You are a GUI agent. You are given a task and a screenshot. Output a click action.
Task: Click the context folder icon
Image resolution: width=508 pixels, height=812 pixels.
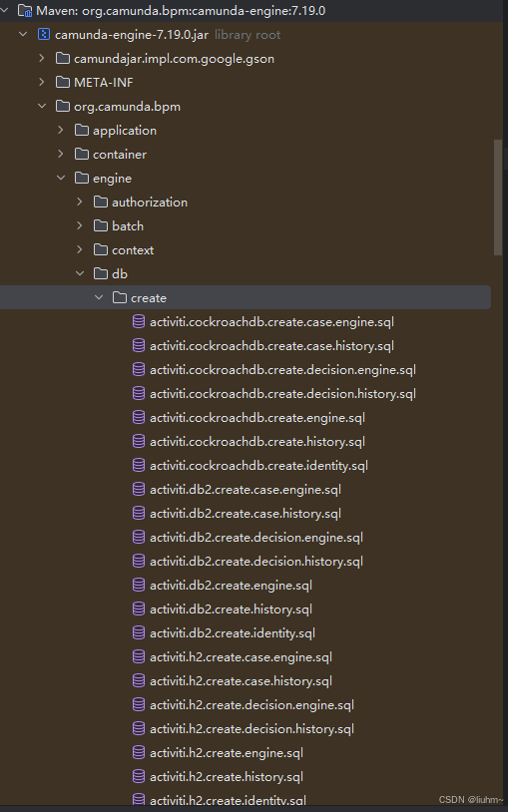click(101, 250)
